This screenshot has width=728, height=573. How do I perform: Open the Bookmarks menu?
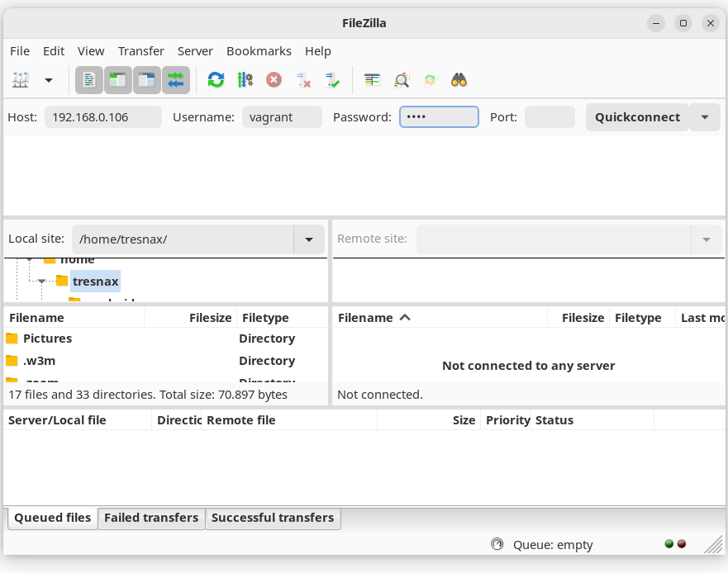click(x=259, y=51)
